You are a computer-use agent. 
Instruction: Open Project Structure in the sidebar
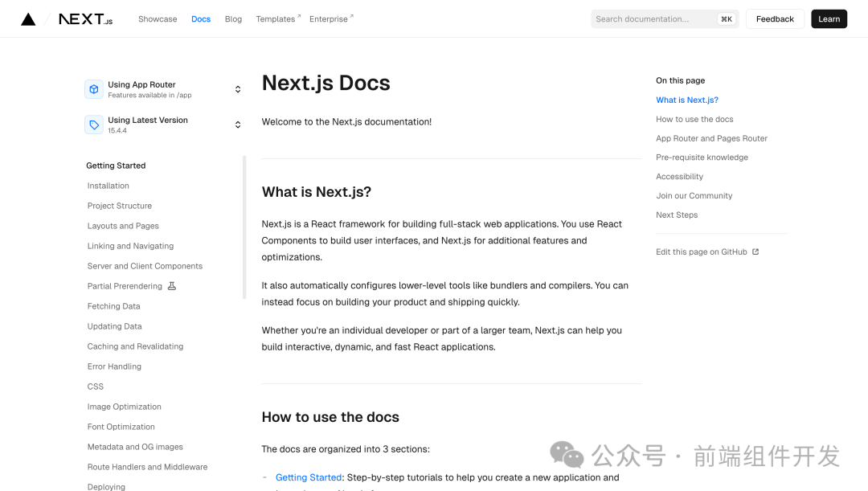(x=120, y=206)
